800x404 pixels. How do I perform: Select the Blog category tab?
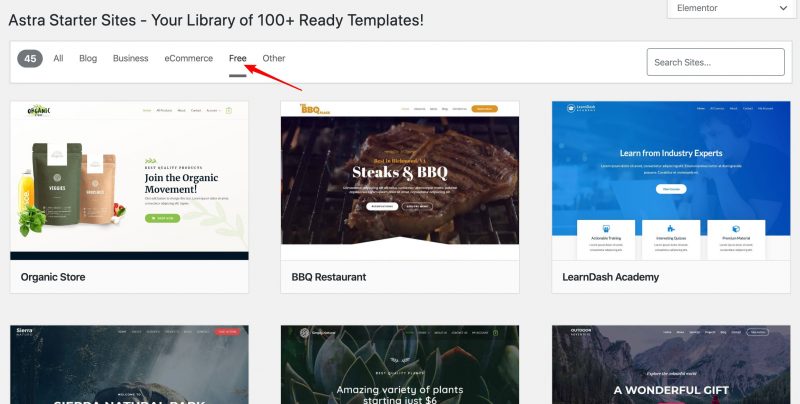pos(88,59)
